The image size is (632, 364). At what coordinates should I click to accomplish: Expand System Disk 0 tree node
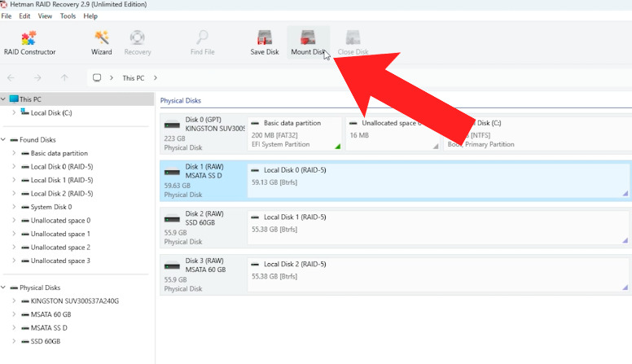14,207
